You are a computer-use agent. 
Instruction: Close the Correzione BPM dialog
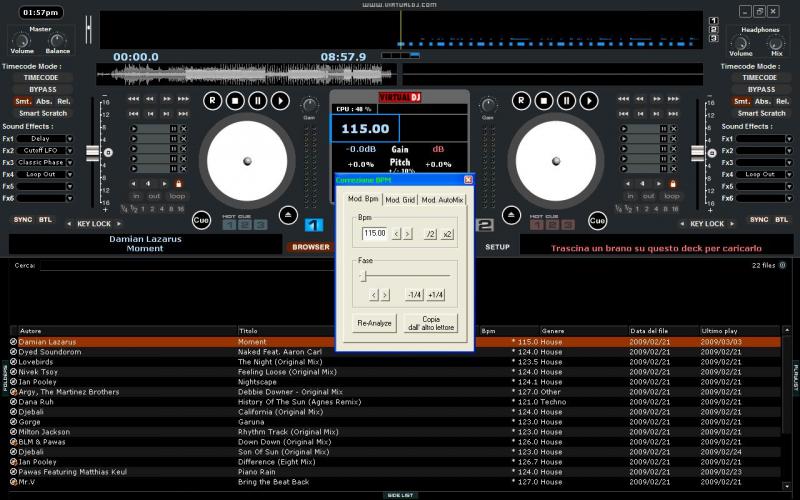468,180
